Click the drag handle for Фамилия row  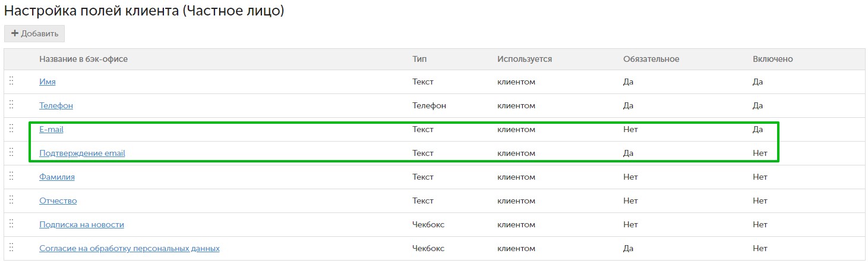tap(11, 176)
